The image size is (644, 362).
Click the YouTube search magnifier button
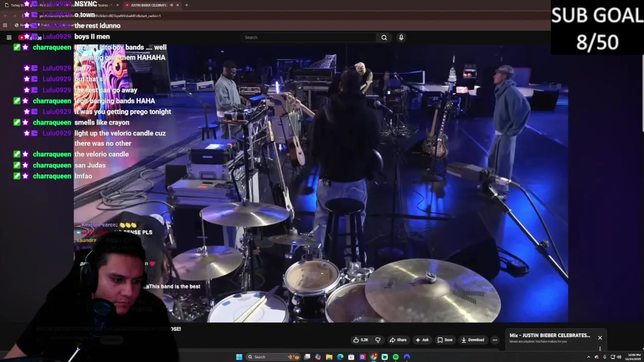click(x=384, y=37)
